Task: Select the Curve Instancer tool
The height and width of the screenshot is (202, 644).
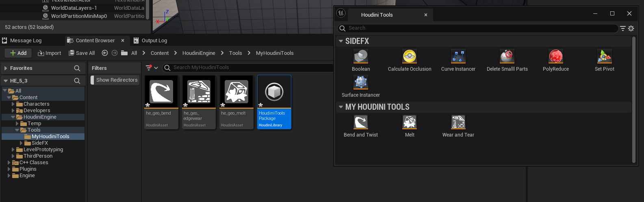Action: (x=458, y=57)
